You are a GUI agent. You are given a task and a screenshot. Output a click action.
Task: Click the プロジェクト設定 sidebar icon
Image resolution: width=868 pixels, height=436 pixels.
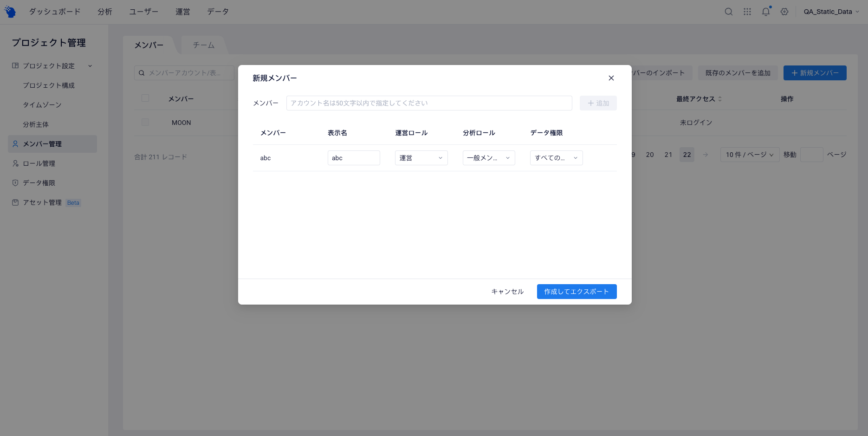pos(15,66)
